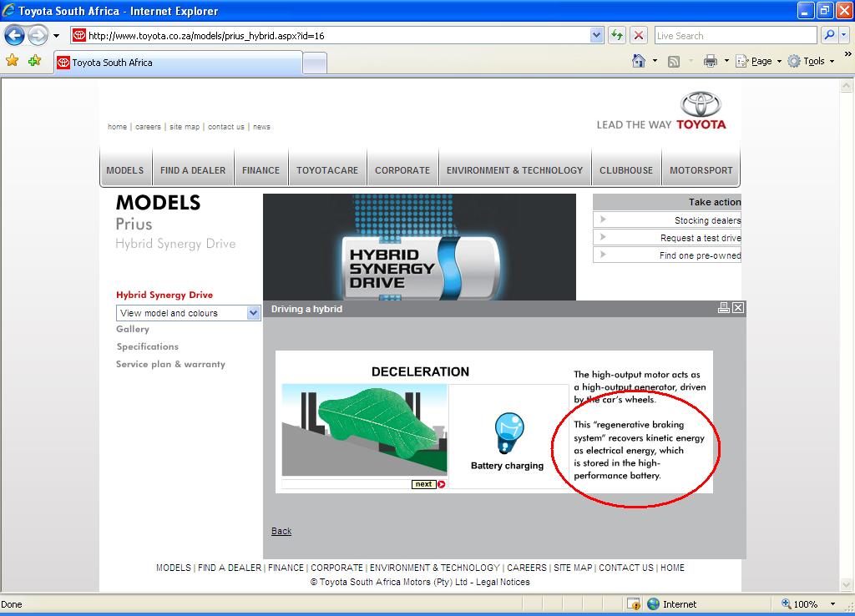Open the CLUBHOUSE navigation tab
855x616 pixels.
coord(626,170)
